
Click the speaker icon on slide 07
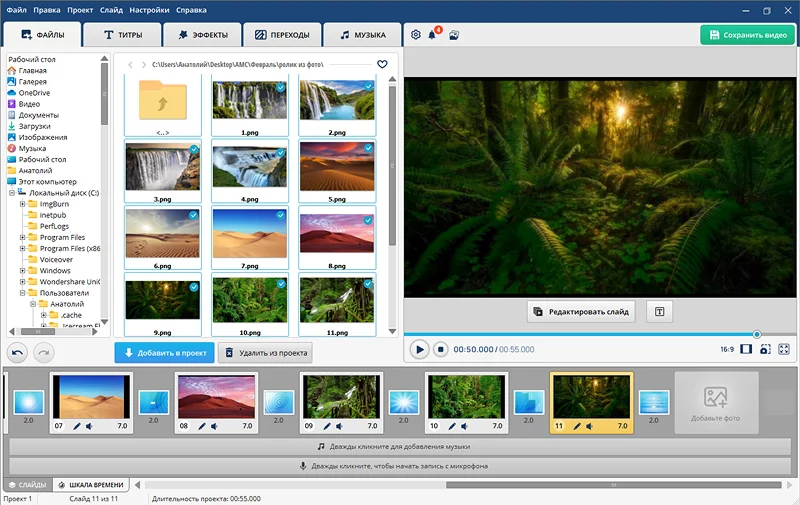pos(89,426)
